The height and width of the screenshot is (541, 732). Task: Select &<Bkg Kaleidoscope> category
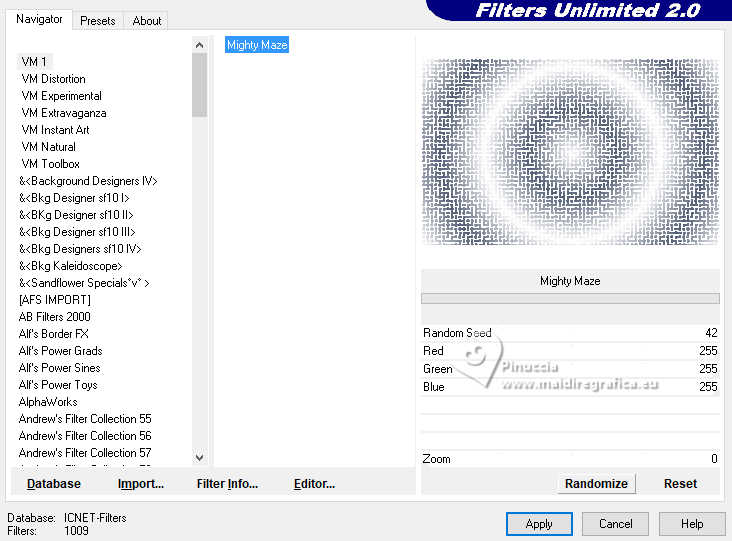click(x=70, y=266)
